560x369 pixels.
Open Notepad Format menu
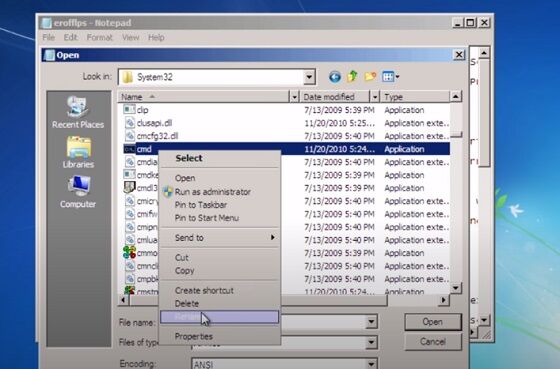coord(100,38)
